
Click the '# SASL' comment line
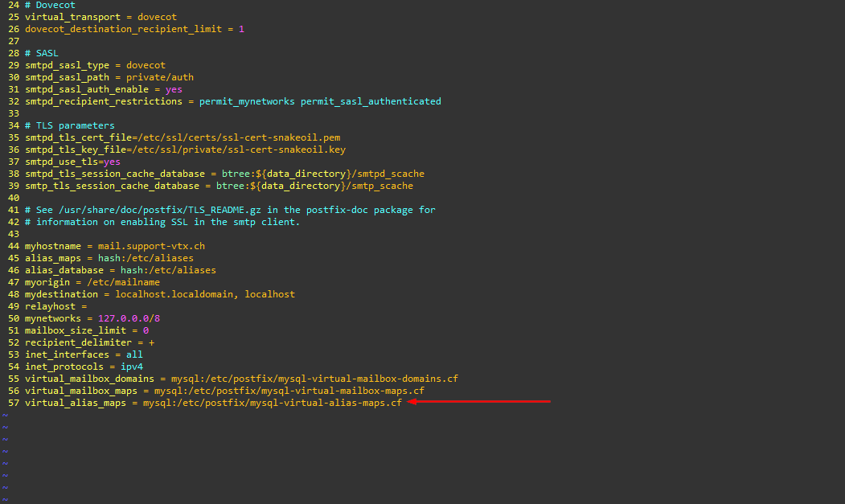click(x=42, y=53)
